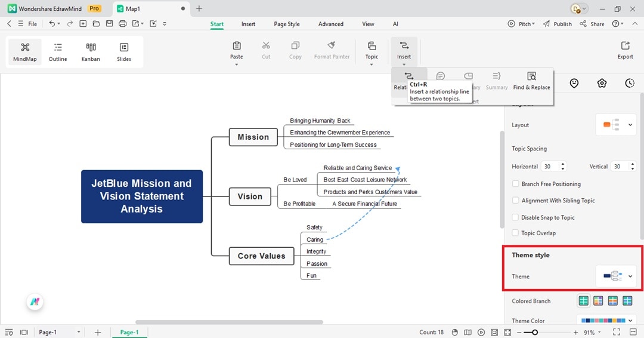Open the File menu
This screenshot has height=338, width=644.
pyautogui.click(x=32, y=24)
